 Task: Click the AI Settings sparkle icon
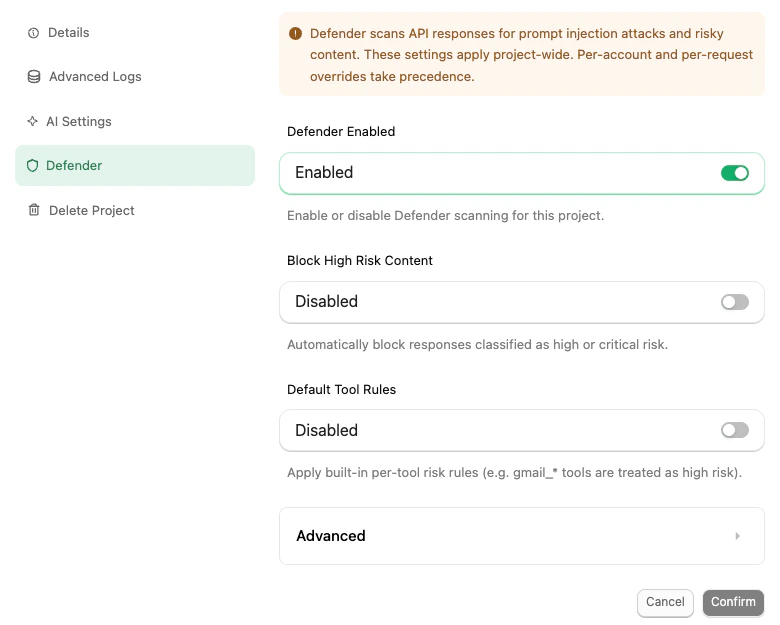[x=32, y=121]
